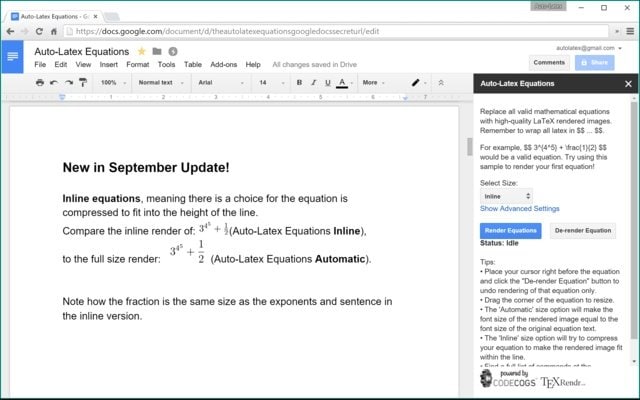
Task: Open the Edit menu
Action: click(x=61, y=64)
